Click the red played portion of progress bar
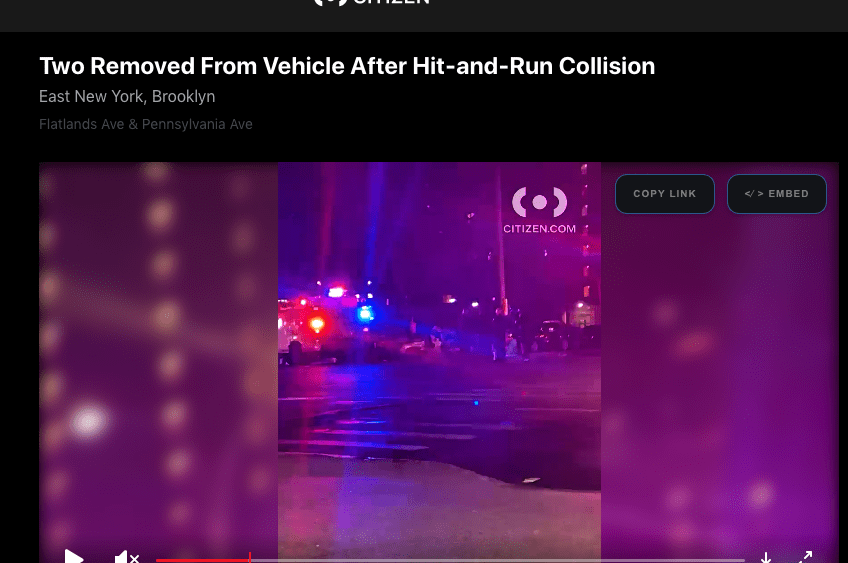848x563 pixels. point(202,560)
